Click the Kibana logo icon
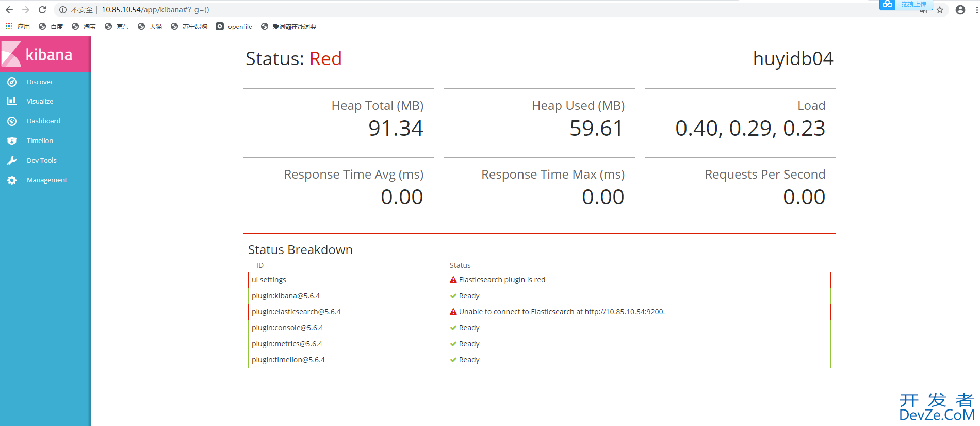The image size is (980, 426). tap(11, 54)
